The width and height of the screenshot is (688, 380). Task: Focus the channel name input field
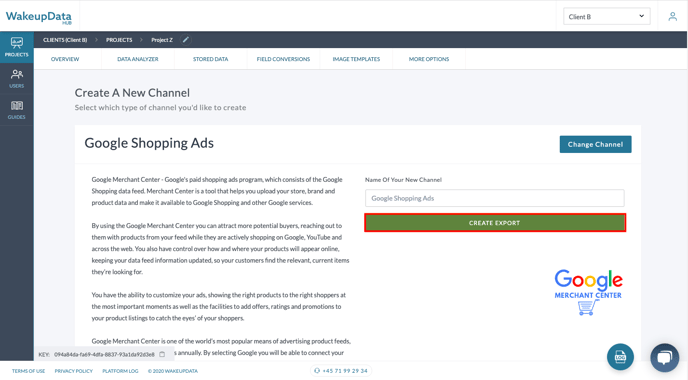click(x=494, y=198)
